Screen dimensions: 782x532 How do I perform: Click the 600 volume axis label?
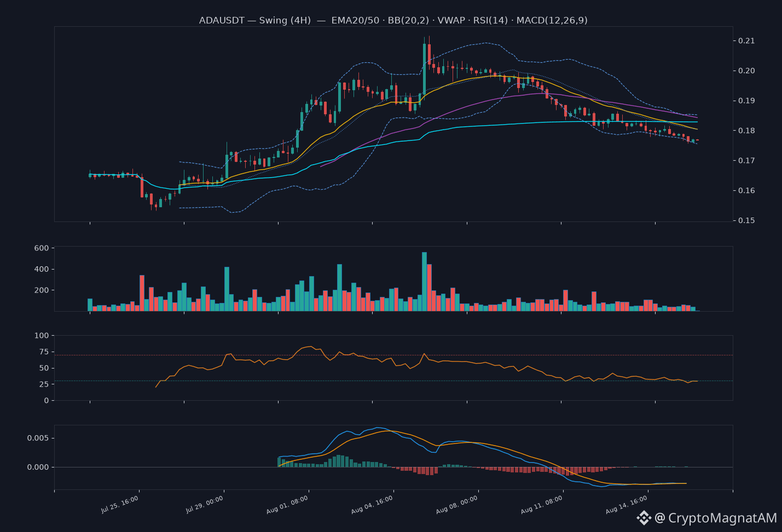[x=42, y=248]
